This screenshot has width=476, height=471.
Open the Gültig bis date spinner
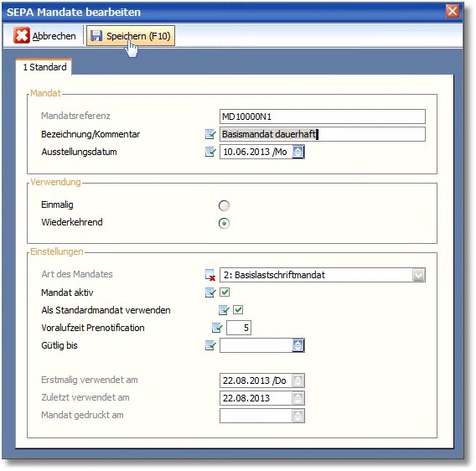297,345
